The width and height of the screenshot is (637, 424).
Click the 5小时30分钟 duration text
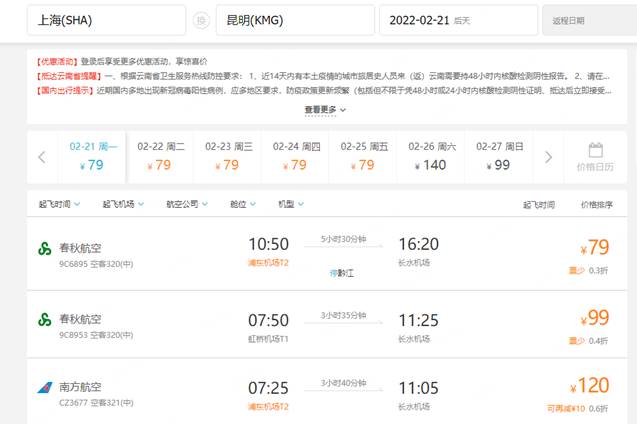(x=343, y=239)
